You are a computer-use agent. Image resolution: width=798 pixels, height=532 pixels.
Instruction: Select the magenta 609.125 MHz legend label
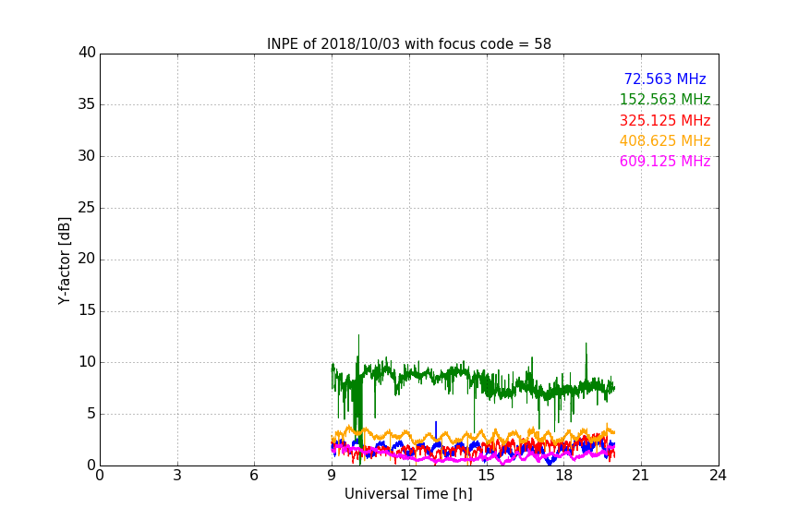coord(665,162)
